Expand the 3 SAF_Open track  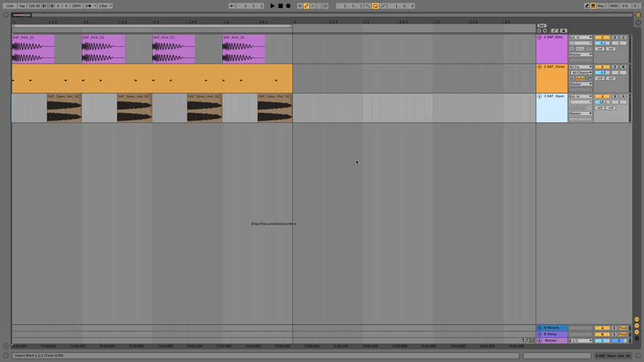click(539, 97)
